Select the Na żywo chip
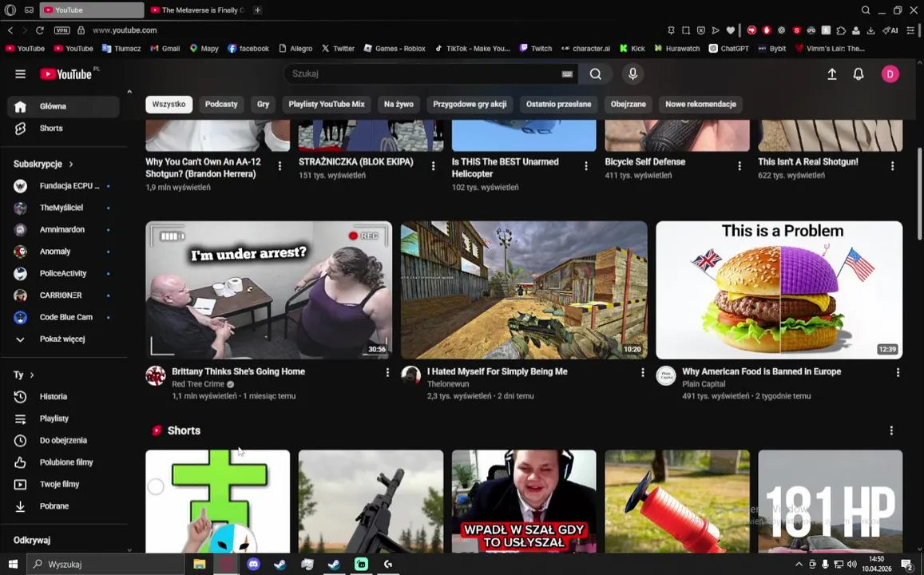 pyautogui.click(x=399, y=105)
